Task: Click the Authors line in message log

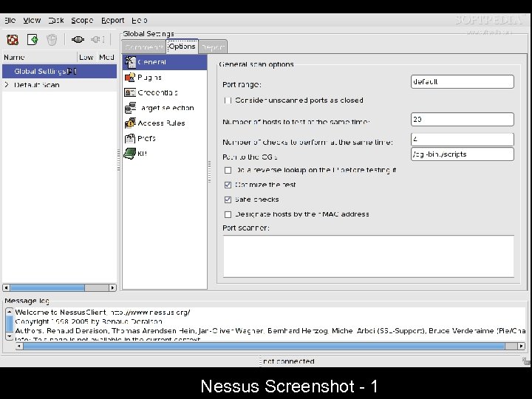Action: (270, 331)
